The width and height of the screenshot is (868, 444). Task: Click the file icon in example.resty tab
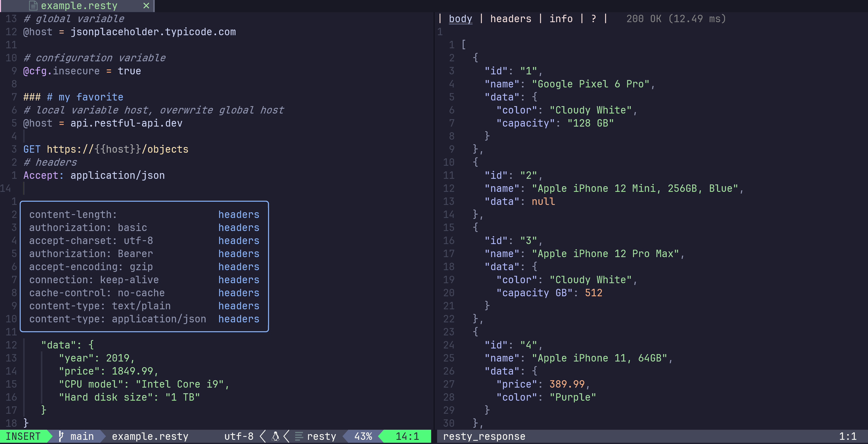[33, 6]
